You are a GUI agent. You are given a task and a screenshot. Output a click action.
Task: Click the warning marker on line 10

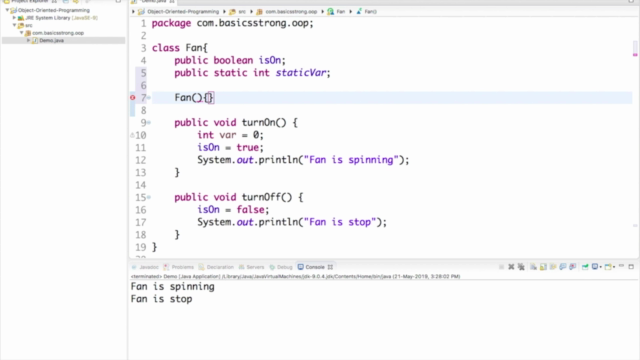[x=132, y=135]
